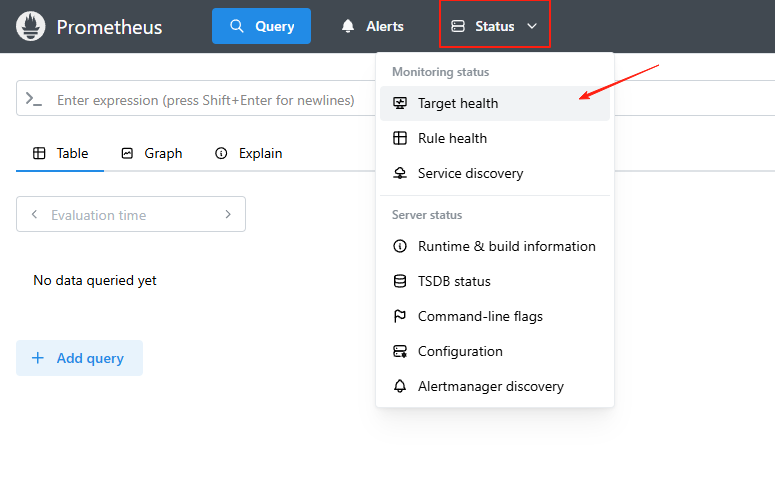Screen dimensions: 775x488
Task: Collapse the Status dropdown chevron
Action: [532, 26]
